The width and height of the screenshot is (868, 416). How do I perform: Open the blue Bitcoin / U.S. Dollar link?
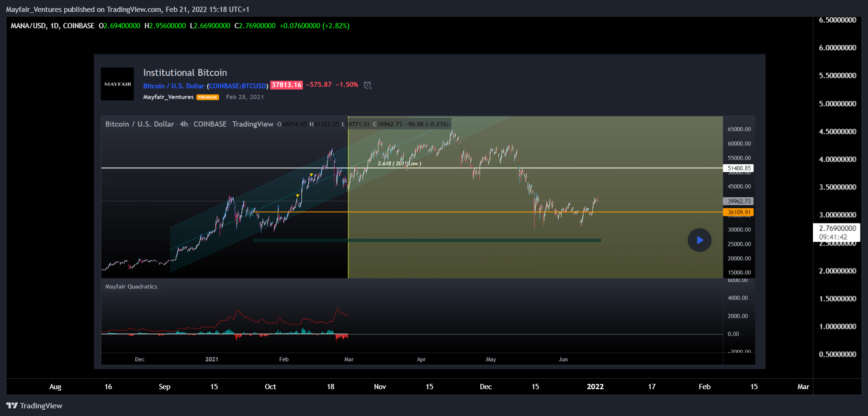click(173, 86)
